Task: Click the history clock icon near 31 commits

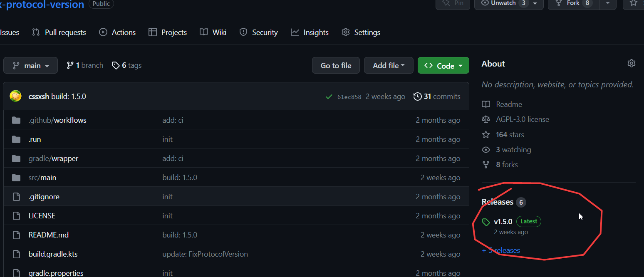Action: (x=418, y=96)
